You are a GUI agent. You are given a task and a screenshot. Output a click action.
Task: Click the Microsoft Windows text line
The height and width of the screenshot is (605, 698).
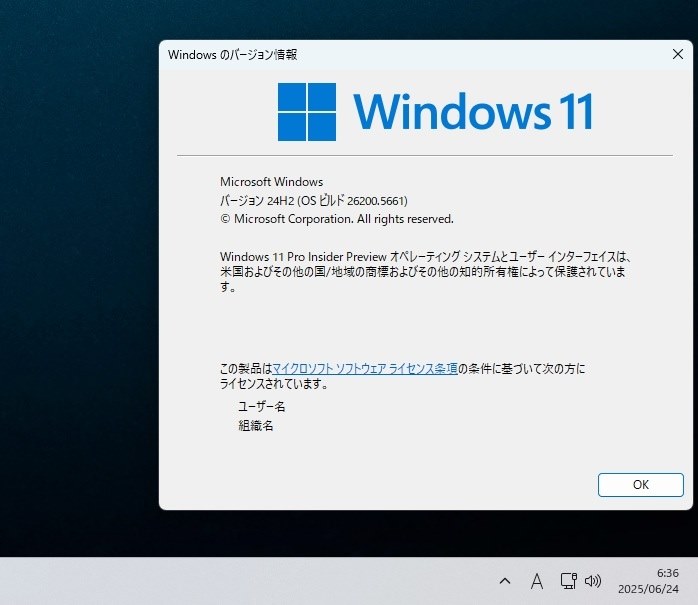pyautogui.click(x=272, y=182)
